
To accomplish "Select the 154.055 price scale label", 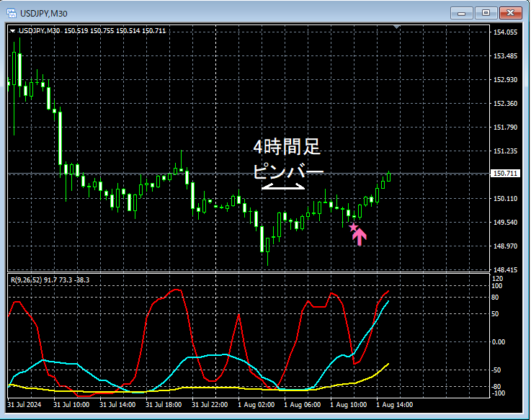I will pyautogui.click(x=505, y=32).
